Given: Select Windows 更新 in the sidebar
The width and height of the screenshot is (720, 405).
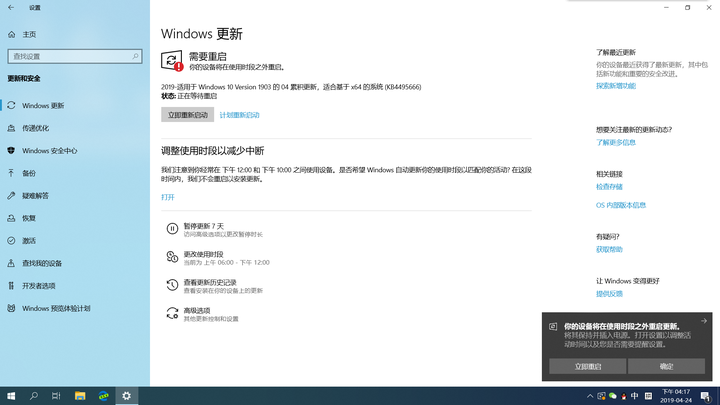Looking at the screenshot, I should coord(75,106).
